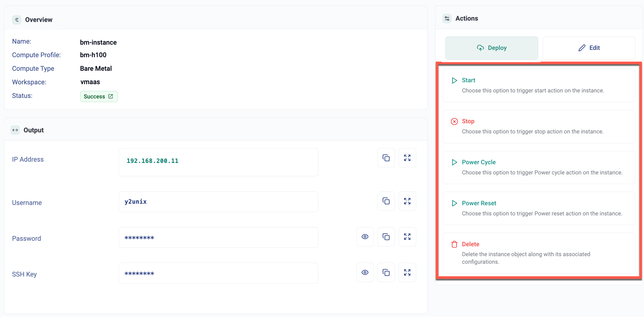Copy the IP Address value

[x=386, y=158]
